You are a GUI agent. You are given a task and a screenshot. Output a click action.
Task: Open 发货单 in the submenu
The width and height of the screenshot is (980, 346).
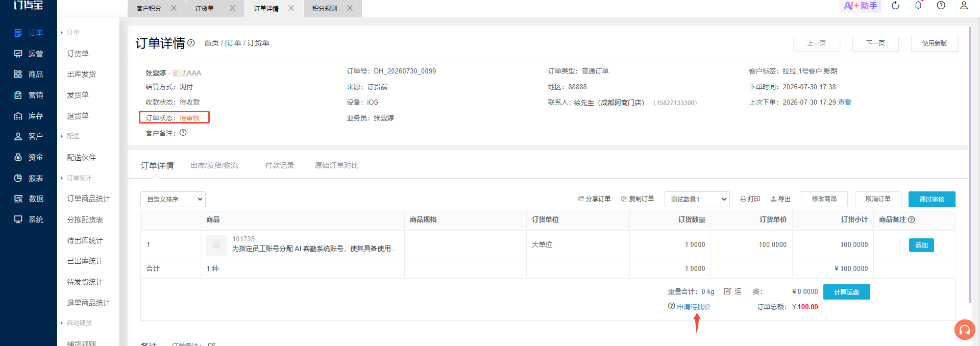(78, 95)
